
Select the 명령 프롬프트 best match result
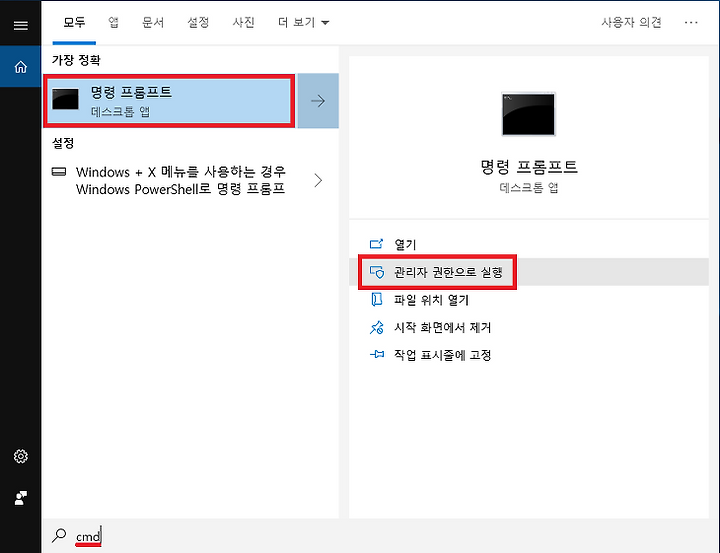tap(169, 101)
